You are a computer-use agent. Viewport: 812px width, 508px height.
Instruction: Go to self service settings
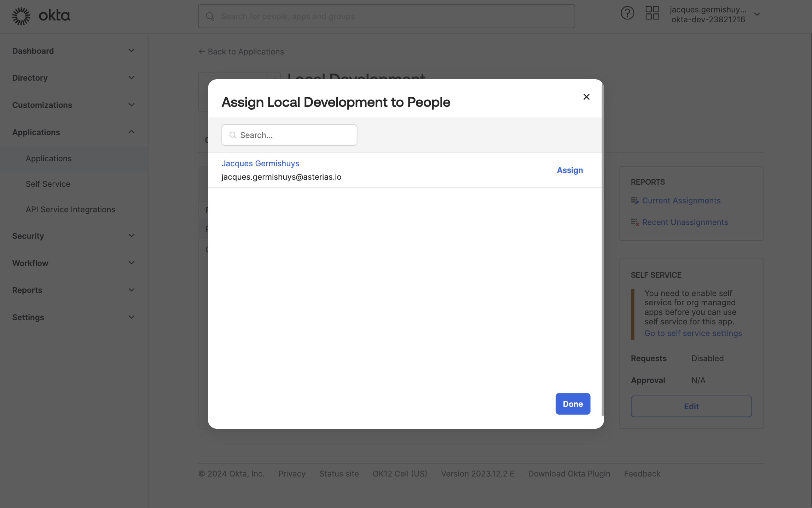(x=693, y=333)
